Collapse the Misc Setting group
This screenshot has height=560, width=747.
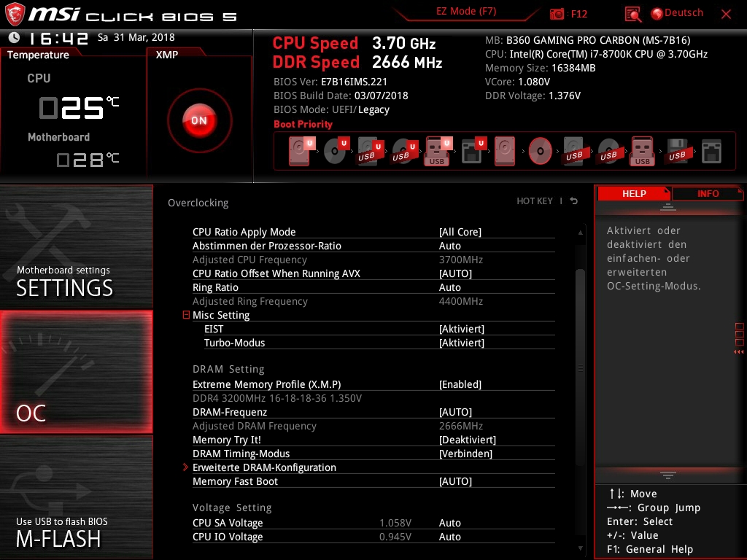pyautogui.click(x=186, y=315)
